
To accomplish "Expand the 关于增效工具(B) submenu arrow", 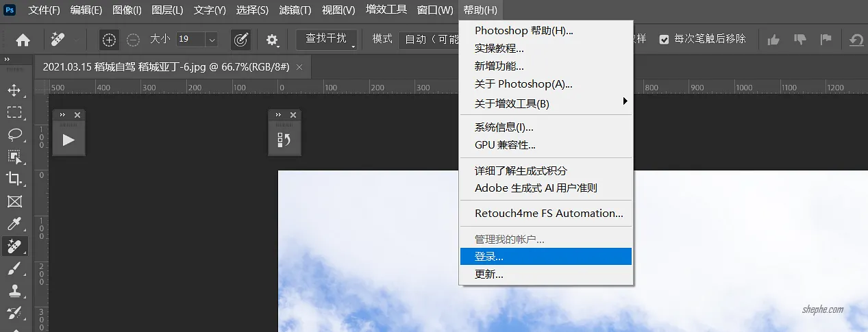I will [x=625, y=101].
